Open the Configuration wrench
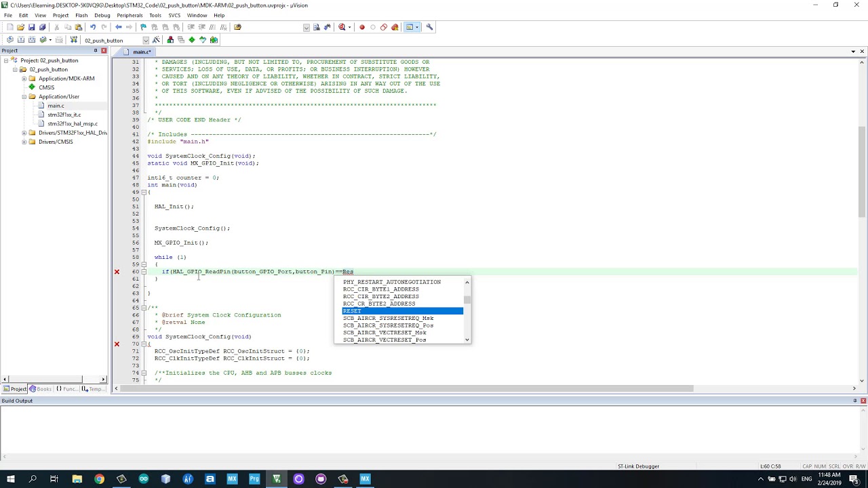Viewport: 868px width, 488px height. (429, 27)
